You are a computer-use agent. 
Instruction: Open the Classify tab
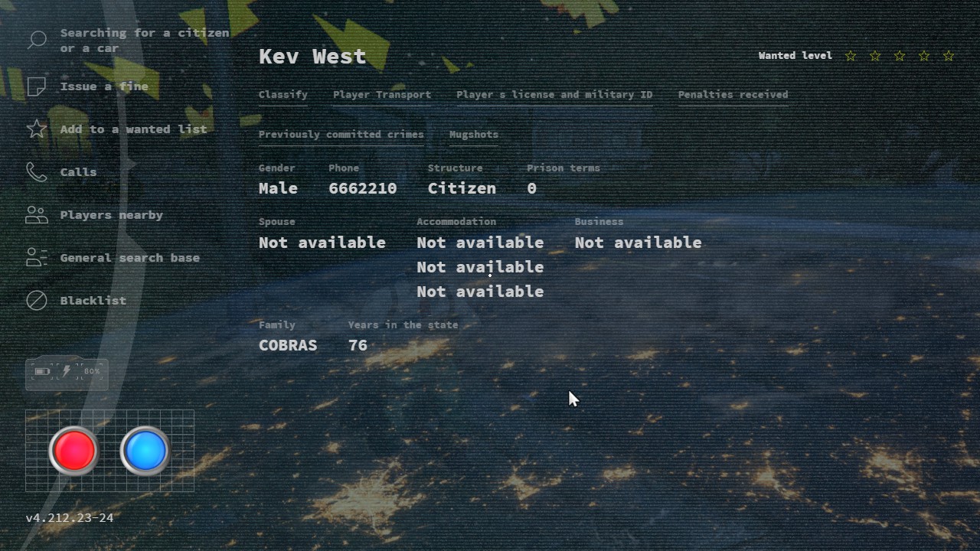283,95
